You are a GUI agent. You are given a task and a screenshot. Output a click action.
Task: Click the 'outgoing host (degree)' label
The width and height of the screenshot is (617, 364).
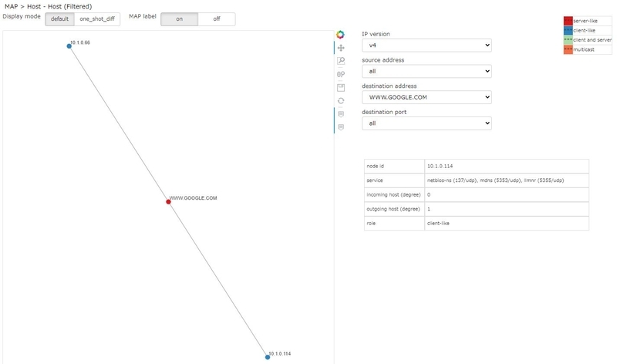tap(393, 209)
